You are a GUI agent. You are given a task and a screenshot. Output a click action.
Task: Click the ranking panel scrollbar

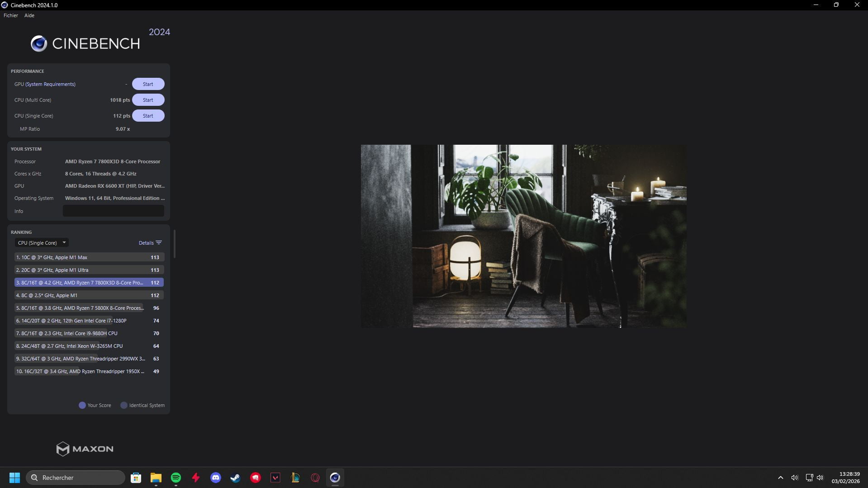[x=175, y=244]
